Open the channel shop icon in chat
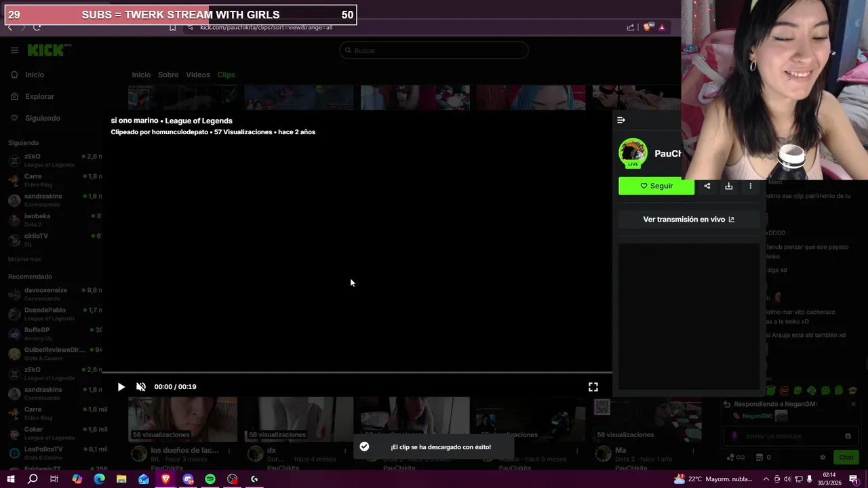Screen dimensions: 868x488 click(x=759, y=457)
